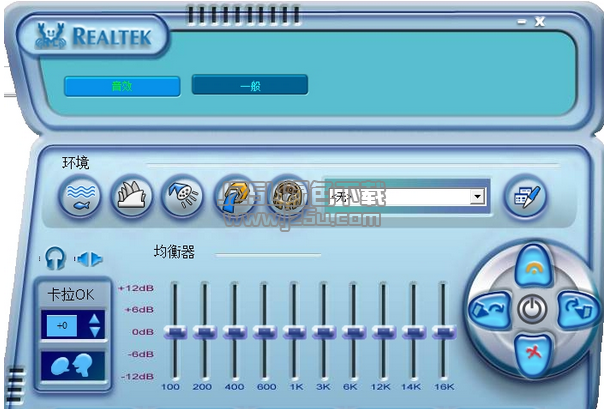
Task: Click the 0dB scale label
Action: click(143, 332)
